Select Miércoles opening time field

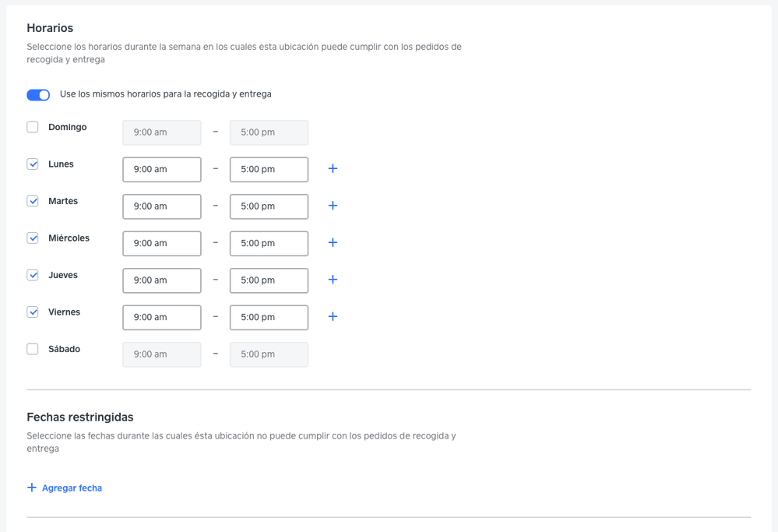(x=162, y=243)
